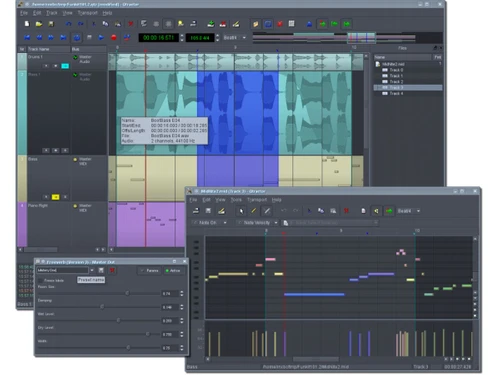Open the Help menu in the MIDI editor
Image resolution: width=500 pixels, height=375 pixels.
277,200
